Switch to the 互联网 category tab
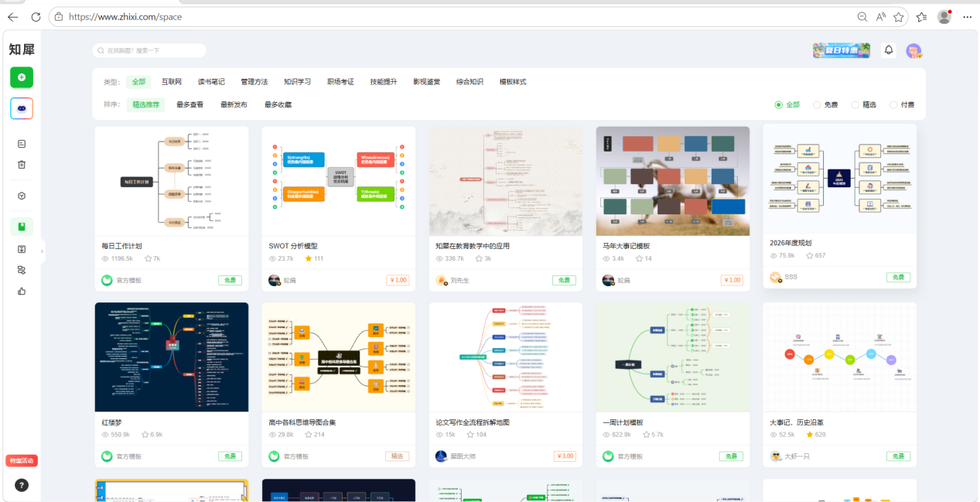This screenshot has height=502, width=980. click(x=172, y=81)
